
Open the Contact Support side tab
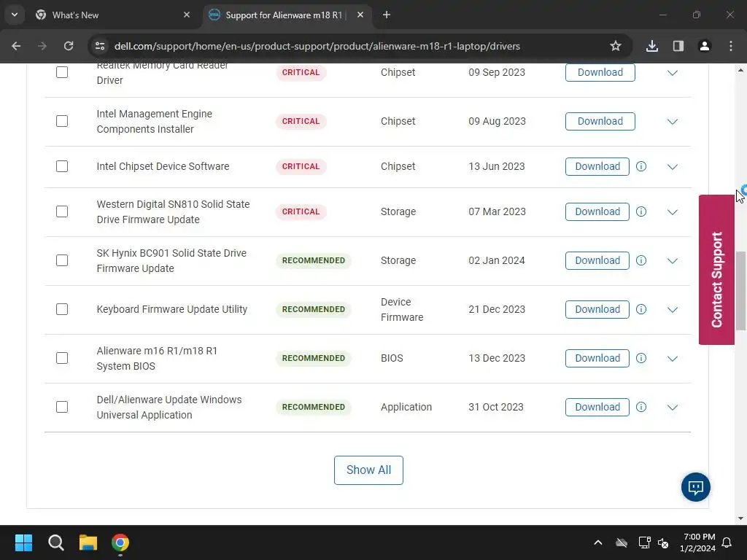tap(716, 270)
